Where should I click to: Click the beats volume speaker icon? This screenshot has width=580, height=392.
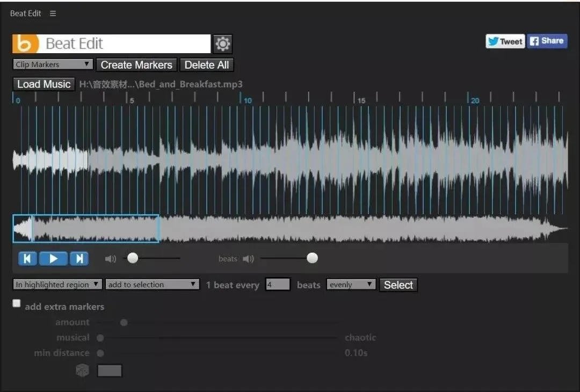click(x=248, y=259)
